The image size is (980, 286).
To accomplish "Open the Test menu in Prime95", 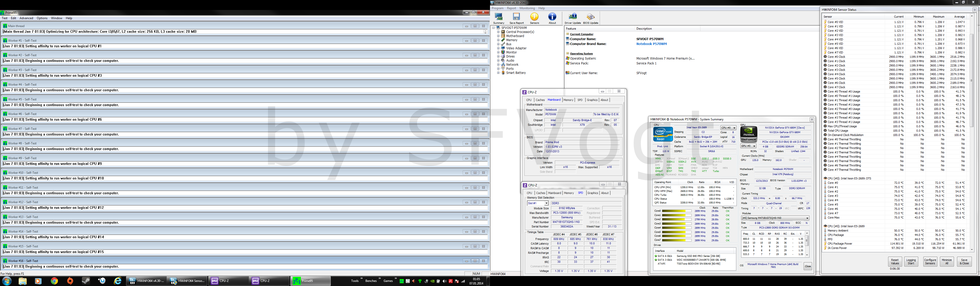I will [5, 18].
